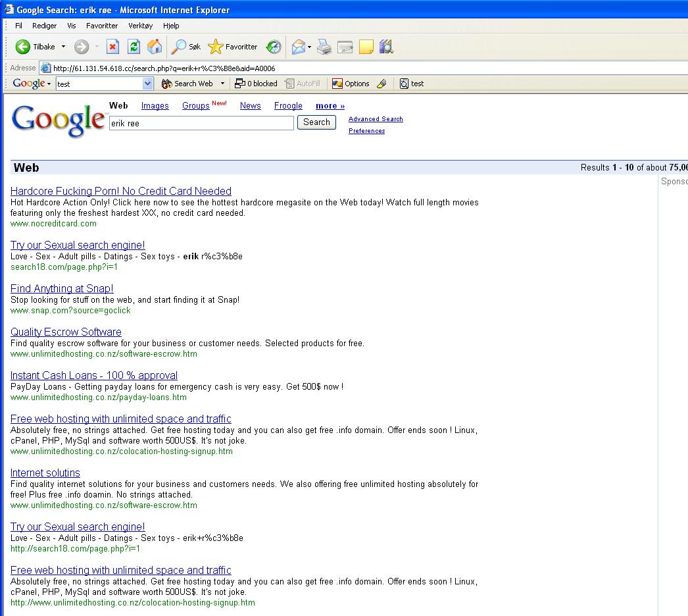Click the page icon beside the address
Viewport: 688px width, 616px height.
(45, 68)
